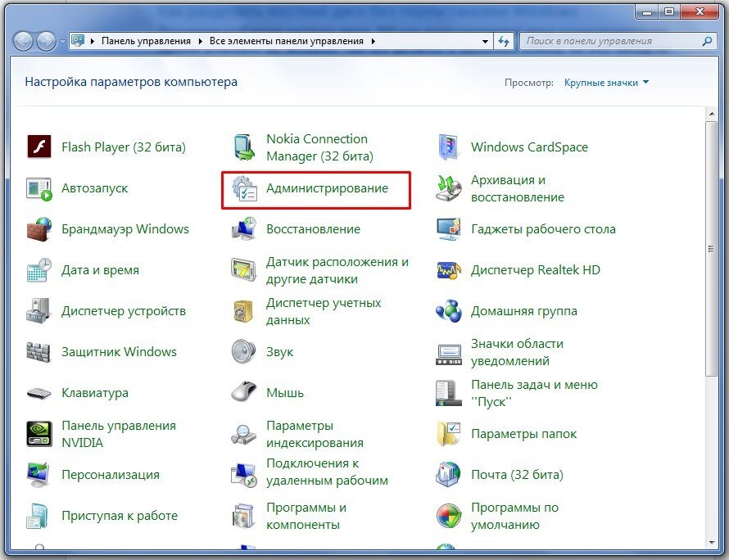Expand arrow after Панель управления breadcrumb
This screenshot has width=729, height=560.
click(x=200, y=42)
